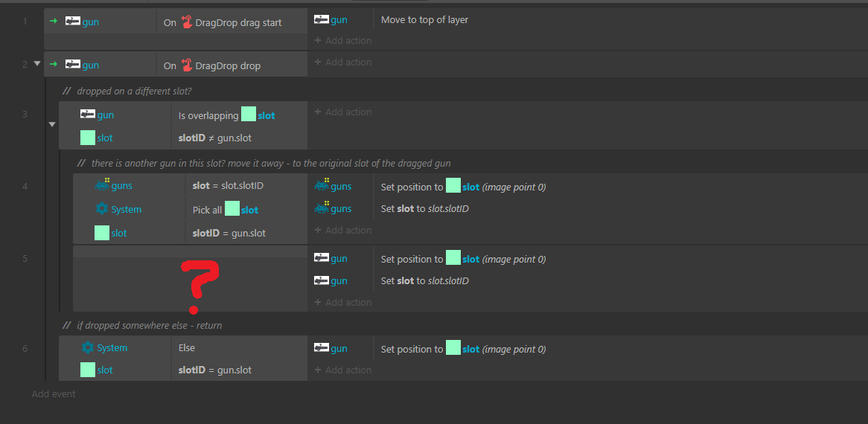Click the green trigger arrow of event 1

pos(53,22)
